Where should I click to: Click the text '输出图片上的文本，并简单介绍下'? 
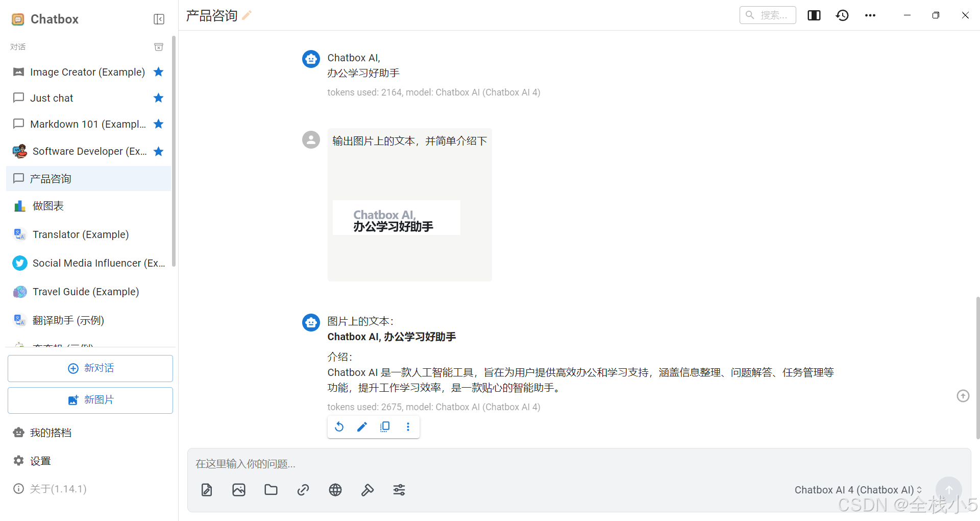click(410, 141)
